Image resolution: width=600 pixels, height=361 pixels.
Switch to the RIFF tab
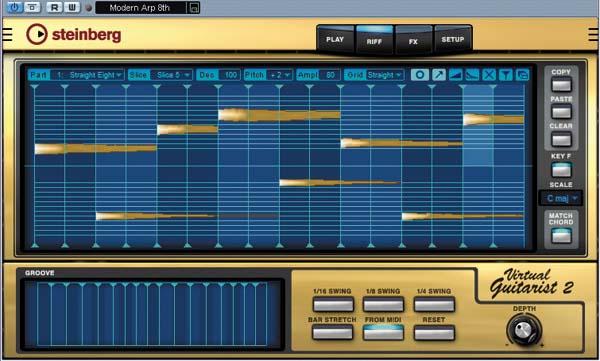click(x=374, y=40)
